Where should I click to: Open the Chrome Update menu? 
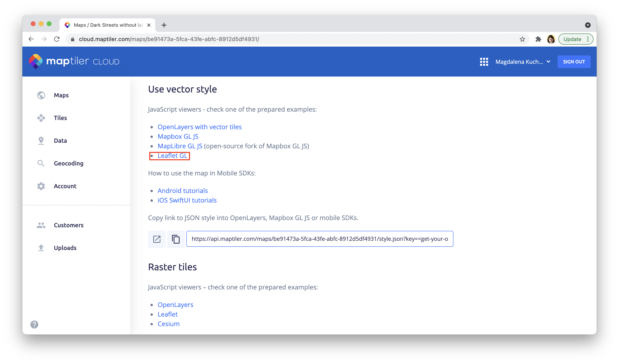coord(575,39)
